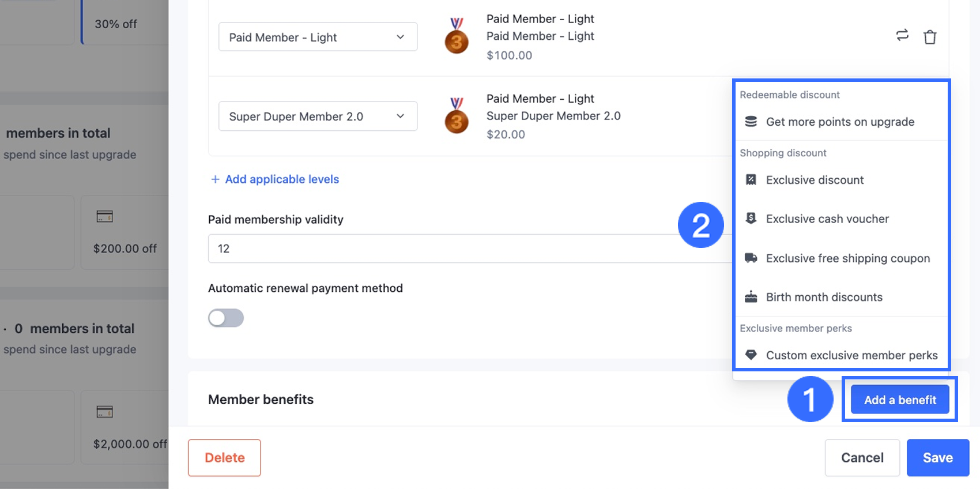Save the membership settings
Viewport: 980px width, 489px height.
[937, 458]
